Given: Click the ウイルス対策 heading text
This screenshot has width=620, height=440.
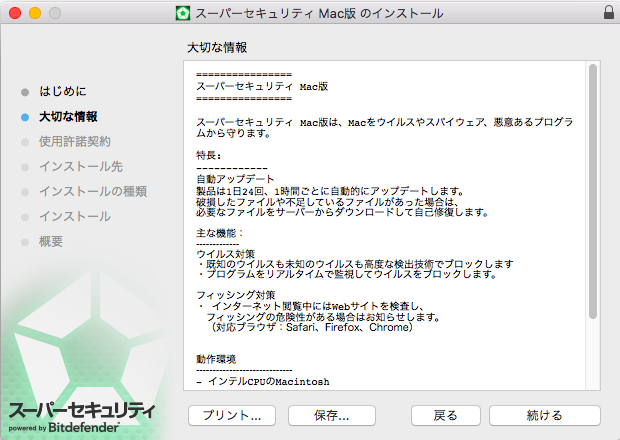Looking at the screenshot, I should click(x=226, y=254).
